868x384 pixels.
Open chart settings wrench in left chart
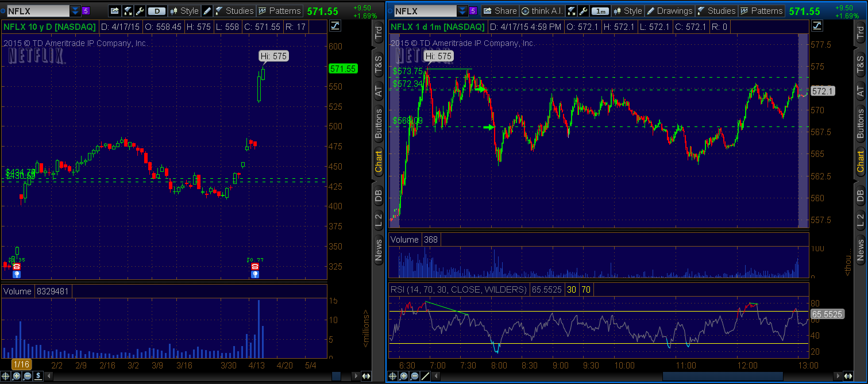click(x=140, y=11)
